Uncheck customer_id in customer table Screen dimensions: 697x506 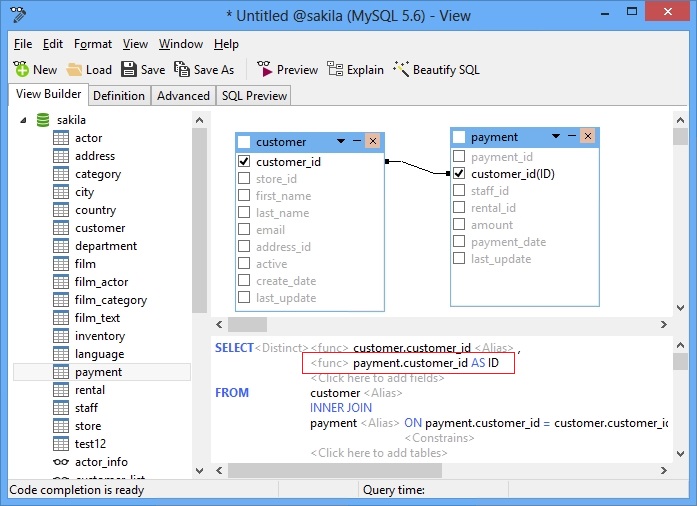(x=244, y=161)
